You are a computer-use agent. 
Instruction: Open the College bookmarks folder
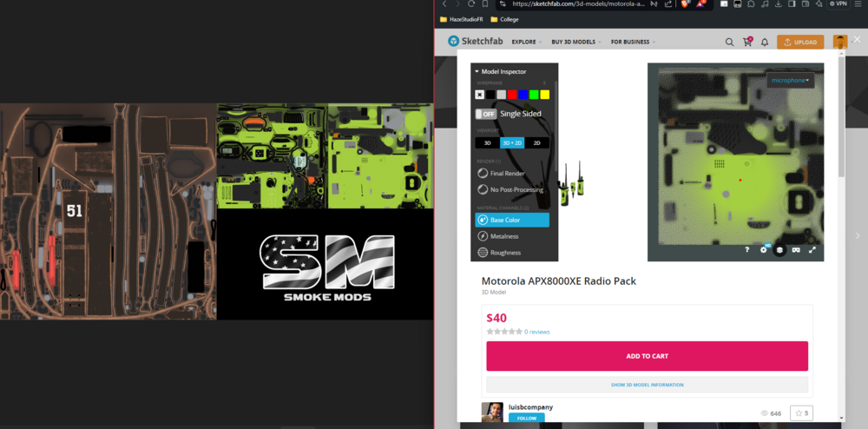point(504,19)
